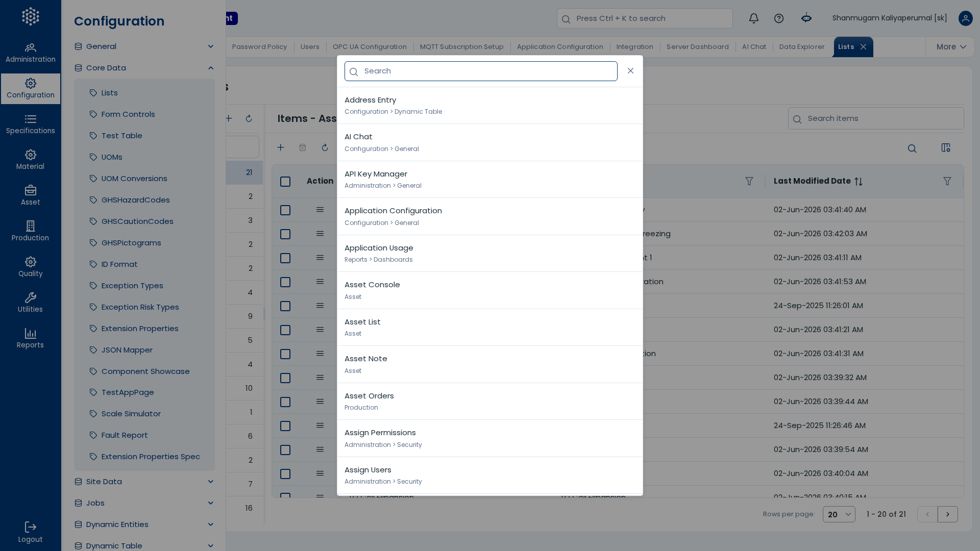Click the Logout icon
Image resolution: width=980 pixels, height=551 pixels.
(x=30, y=527)
